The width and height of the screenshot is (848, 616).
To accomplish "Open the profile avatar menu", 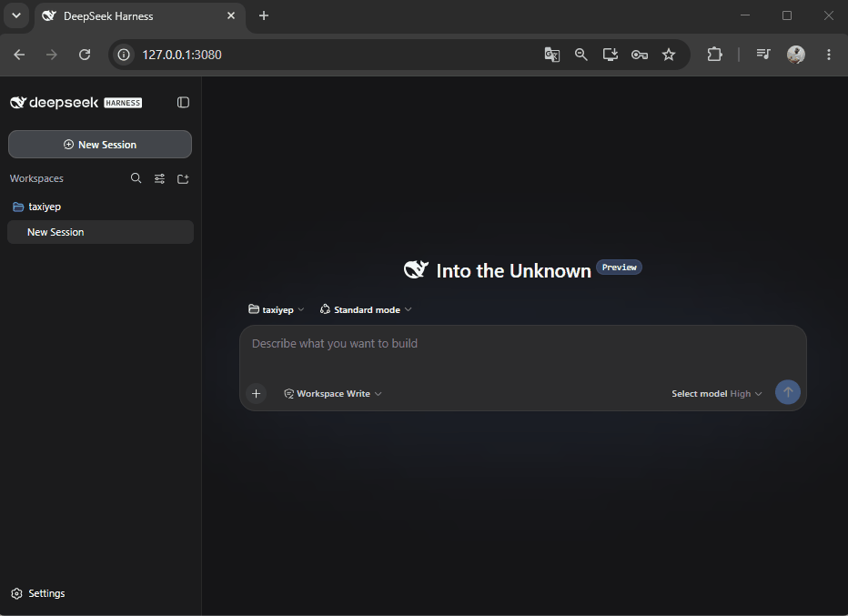I will coord(795,54).
